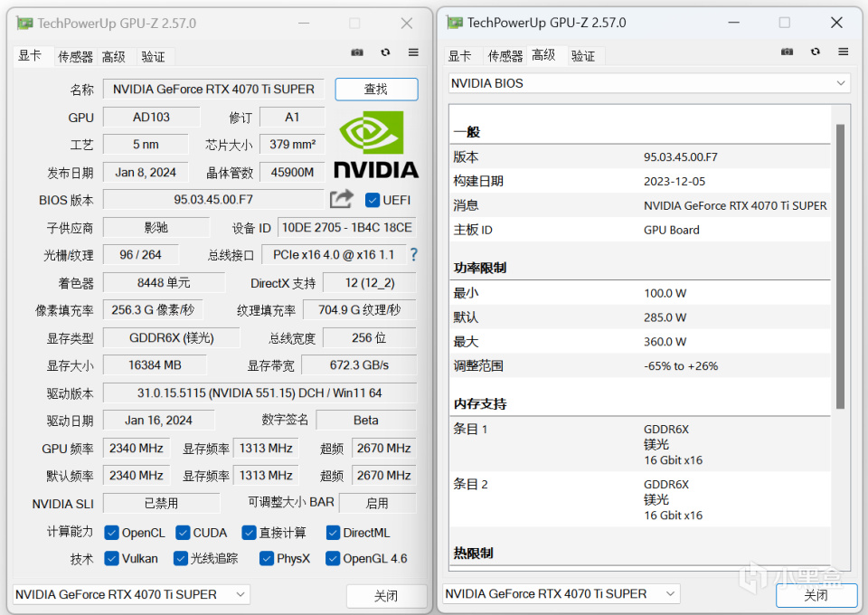
Task: Click the bus interface question mark icon
Action: pos(413,255)
